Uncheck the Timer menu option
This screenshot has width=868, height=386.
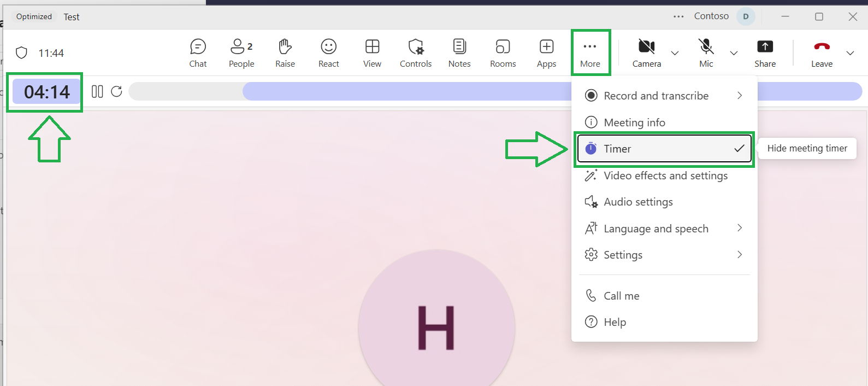click(x=664, y=149)
